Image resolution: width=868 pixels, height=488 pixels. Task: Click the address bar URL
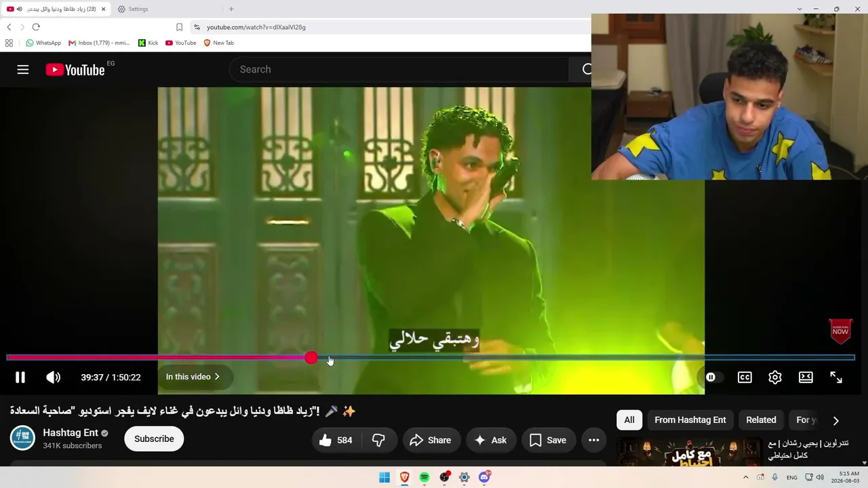pyautogui.click(x=256, y=27)
